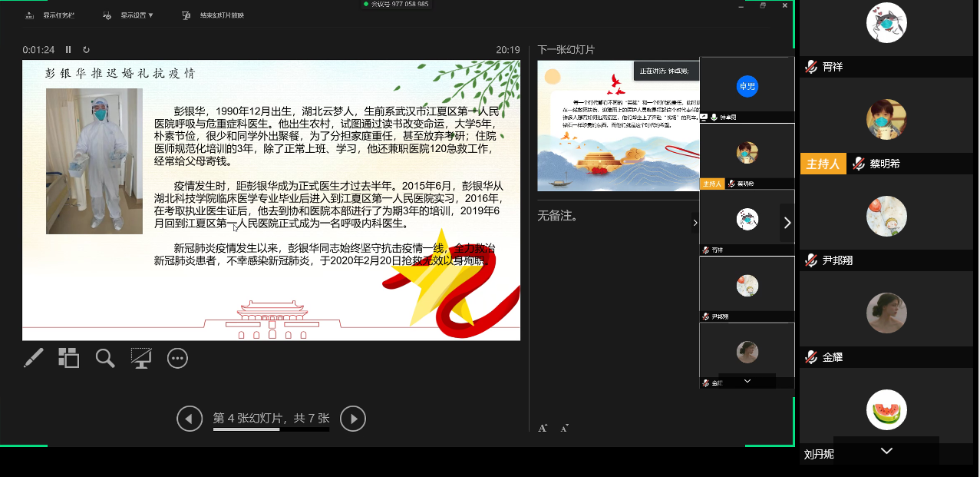This screenshot has height=477, width=980.
Task: Select the pen and laser pointer tool
Action: pos(33,358)
